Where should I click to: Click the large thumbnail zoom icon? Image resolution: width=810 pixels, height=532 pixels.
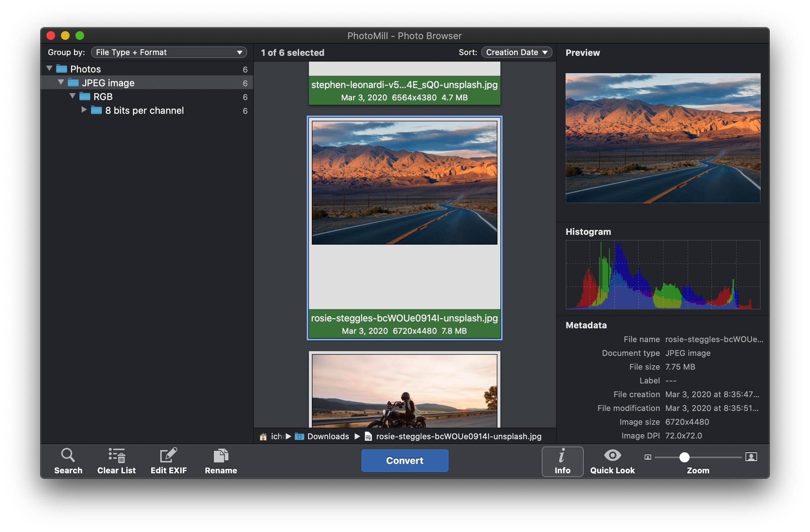(x=751, y=457)
